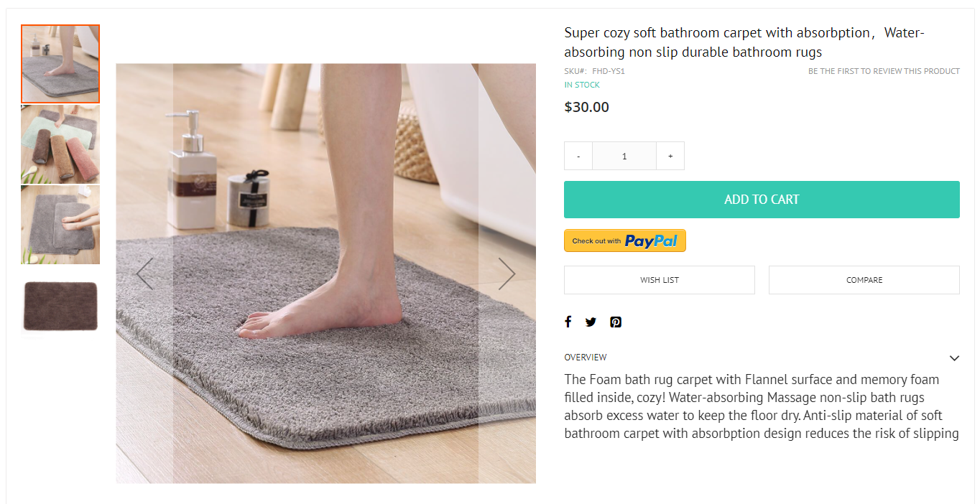The width and height of the screenshot is (980, 504).
Task: Click the main product image
Action: (x=326, y=274)
